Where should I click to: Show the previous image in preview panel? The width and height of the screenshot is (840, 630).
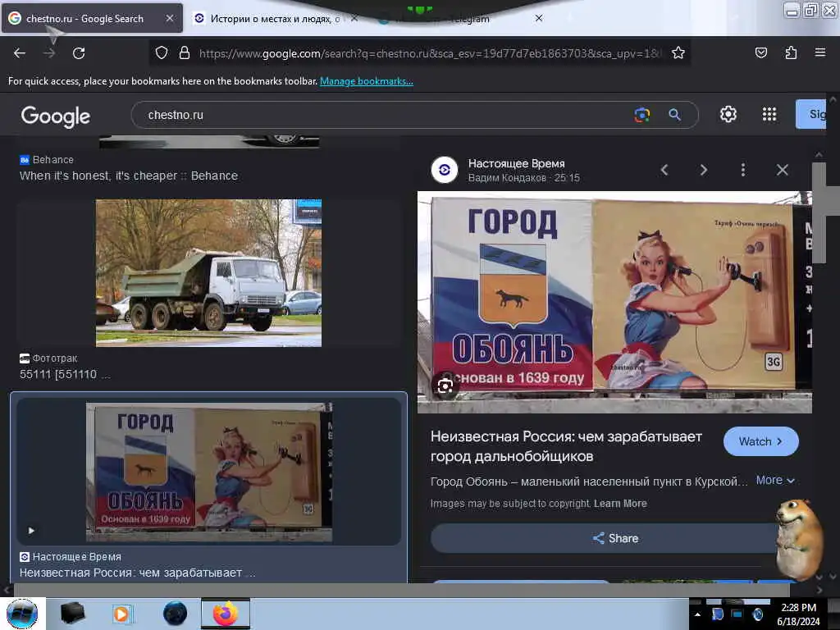pos(664,170)
